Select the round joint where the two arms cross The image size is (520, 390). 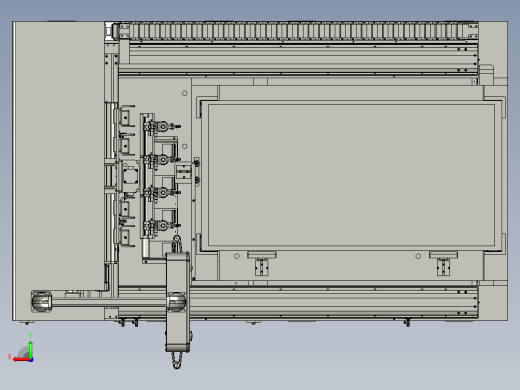coord(176,301)
